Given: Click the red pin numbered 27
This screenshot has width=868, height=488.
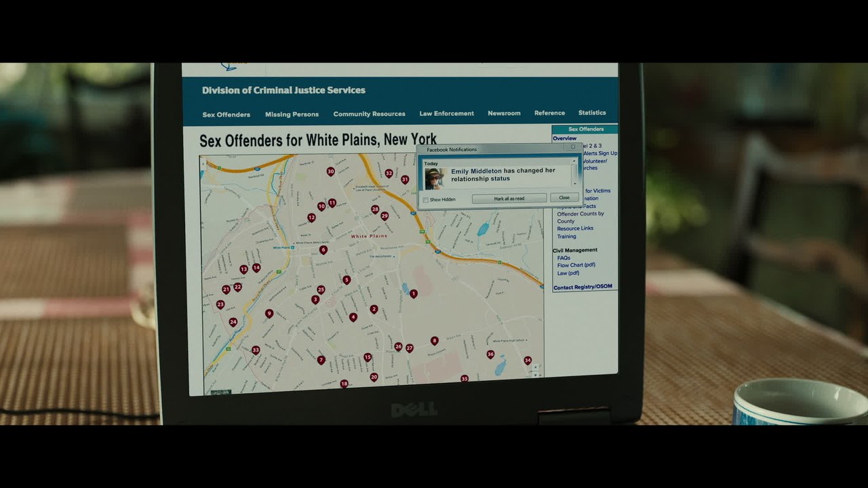Looking at the screenshot, I should click(410, 348).
